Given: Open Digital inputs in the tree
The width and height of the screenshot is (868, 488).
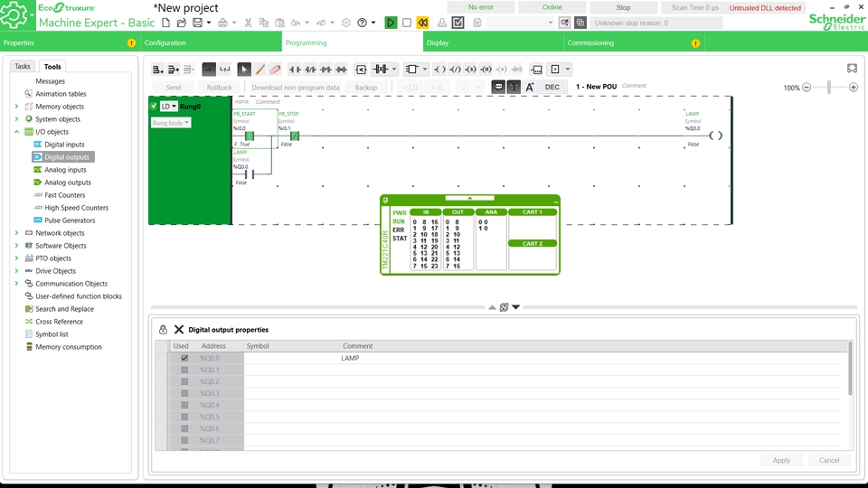Looking at the screenshot, I should click(64, 145).
